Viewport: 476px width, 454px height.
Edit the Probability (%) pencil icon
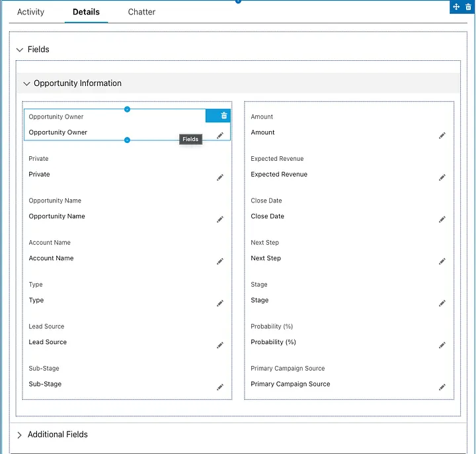click(442, 345)
